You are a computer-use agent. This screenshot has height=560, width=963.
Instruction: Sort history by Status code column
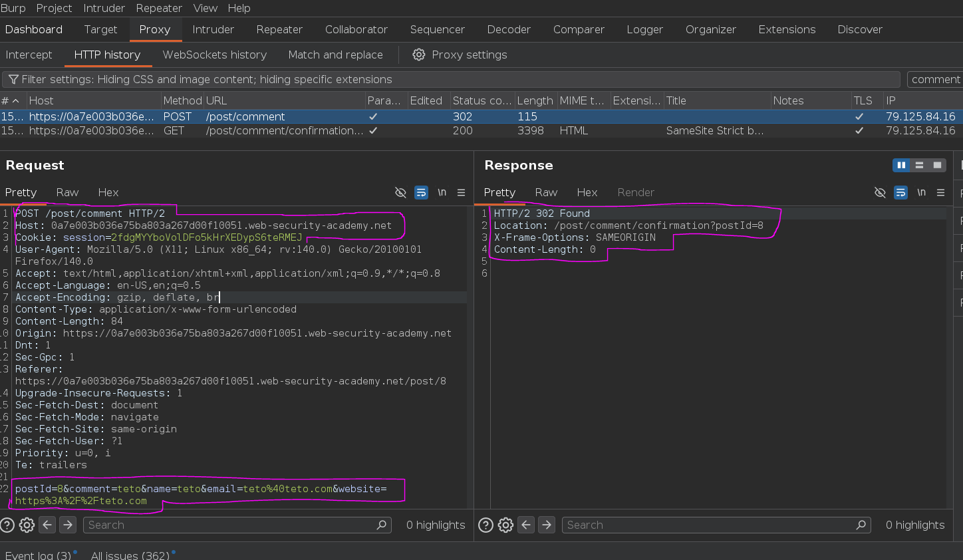tap(481, 100)
